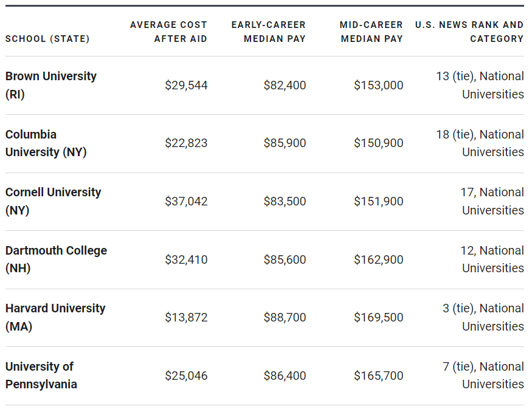Click the Early-Career Median Pay header
This screenshot has height=412, width=532.
268,32
